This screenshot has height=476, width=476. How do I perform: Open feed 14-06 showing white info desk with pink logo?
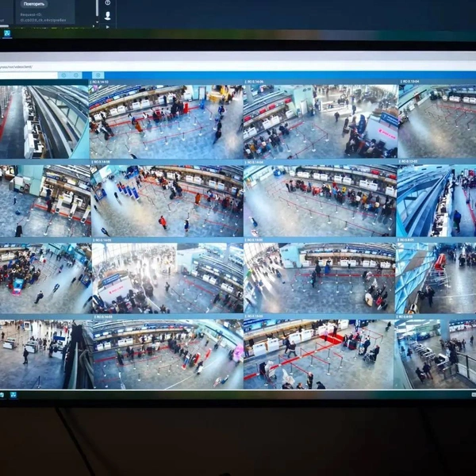(321, 121)
